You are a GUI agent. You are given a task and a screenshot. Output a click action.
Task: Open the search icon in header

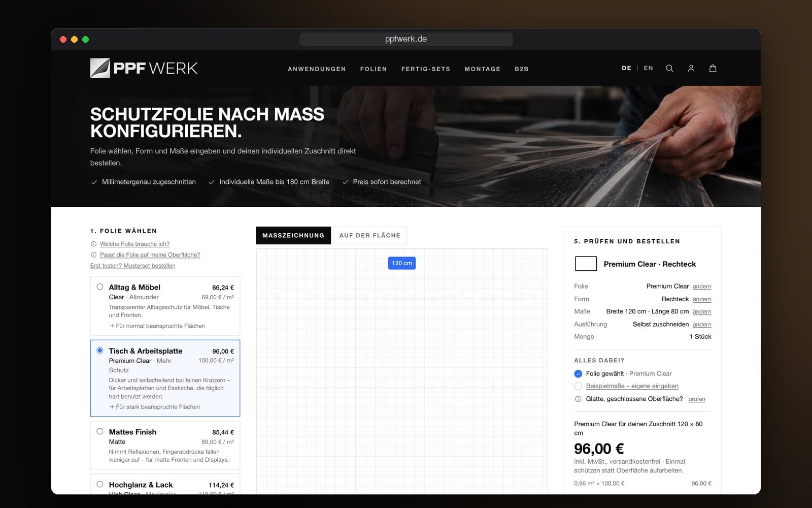[669, 68]
